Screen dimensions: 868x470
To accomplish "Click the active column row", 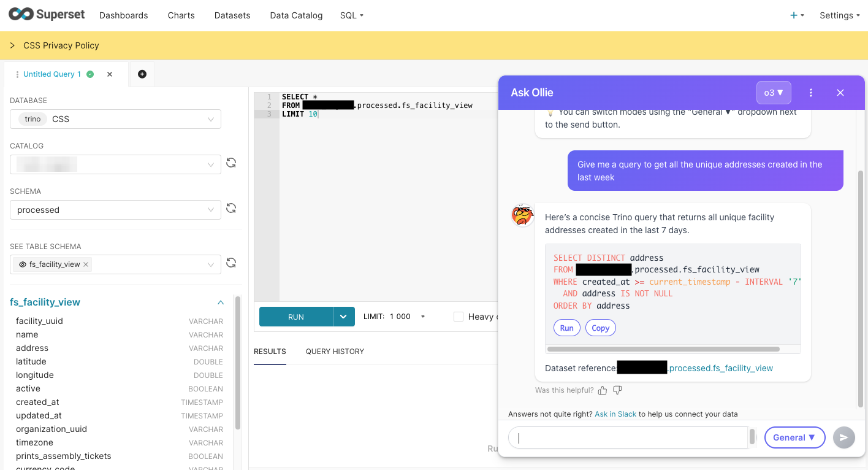I will [x=120, y=388].
